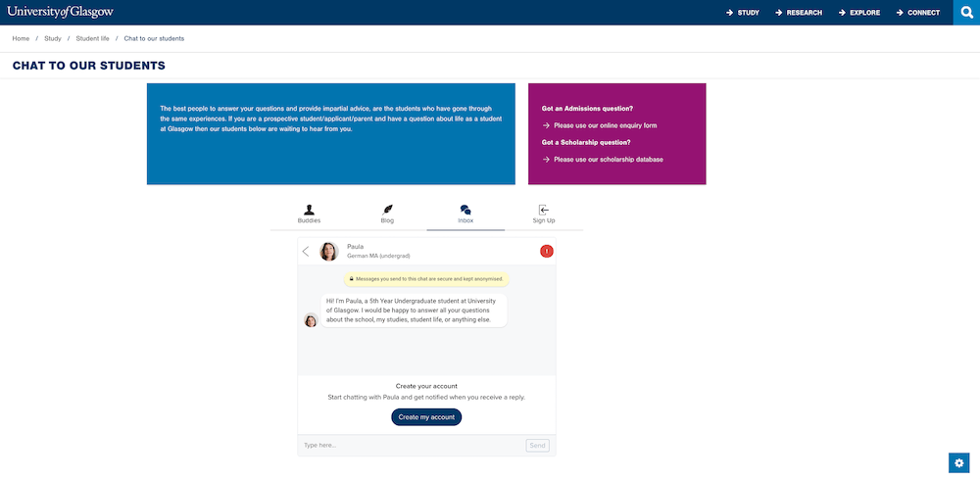This screenshot has height=479, width=980.
Task: Click the Got an Admissions question heading
Action: click(587, 109)
